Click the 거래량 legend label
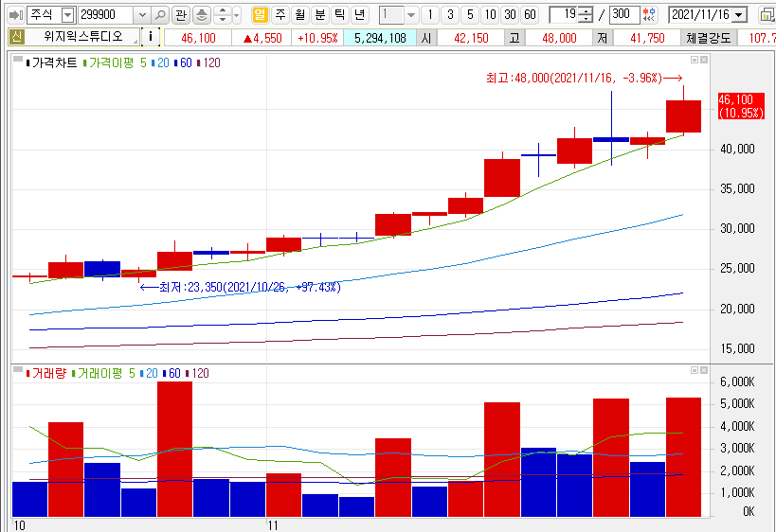The width and height of the screenshot is (776, 532). (46, 373)
